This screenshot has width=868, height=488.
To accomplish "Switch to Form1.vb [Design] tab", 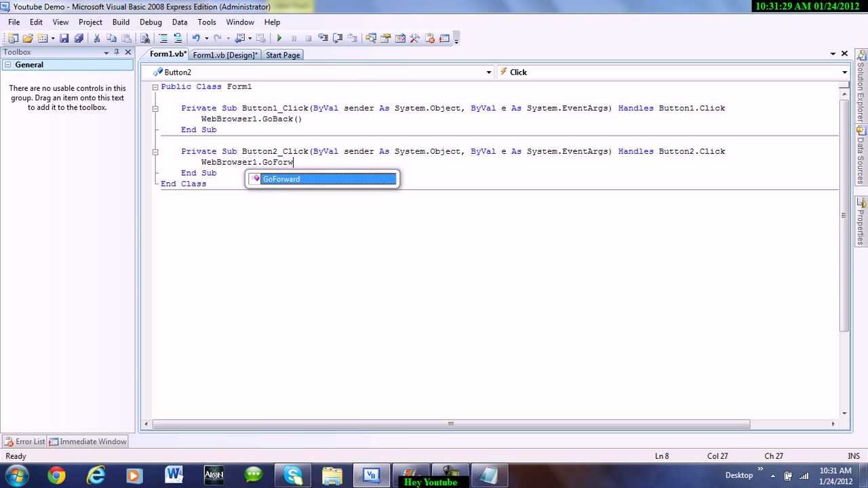I will pyautogui.click(x=225, y=55).
